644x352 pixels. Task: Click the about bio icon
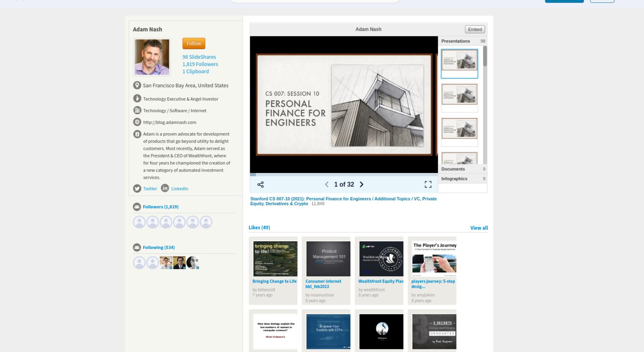pos(137,134)
